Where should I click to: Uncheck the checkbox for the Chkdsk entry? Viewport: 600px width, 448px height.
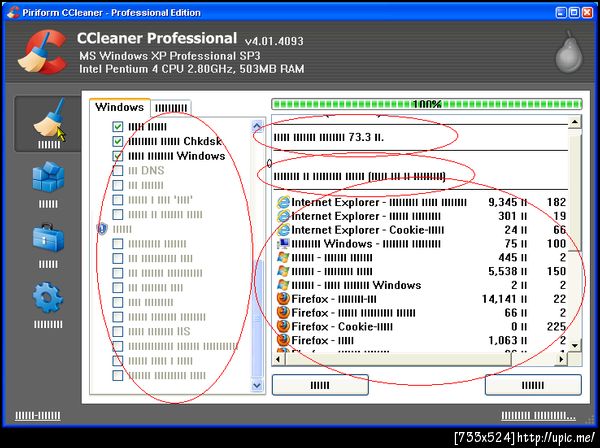[118, 141]
